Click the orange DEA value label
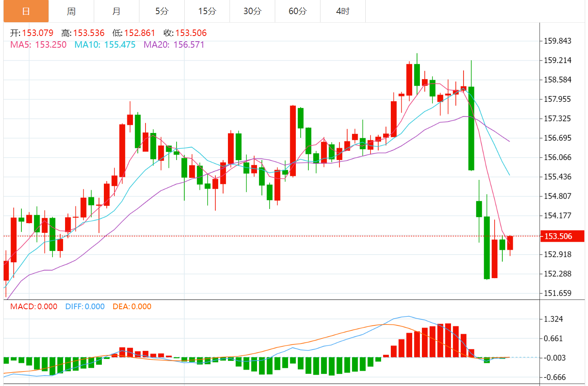This screenshot has width=588, height=386. pos(132,306)
